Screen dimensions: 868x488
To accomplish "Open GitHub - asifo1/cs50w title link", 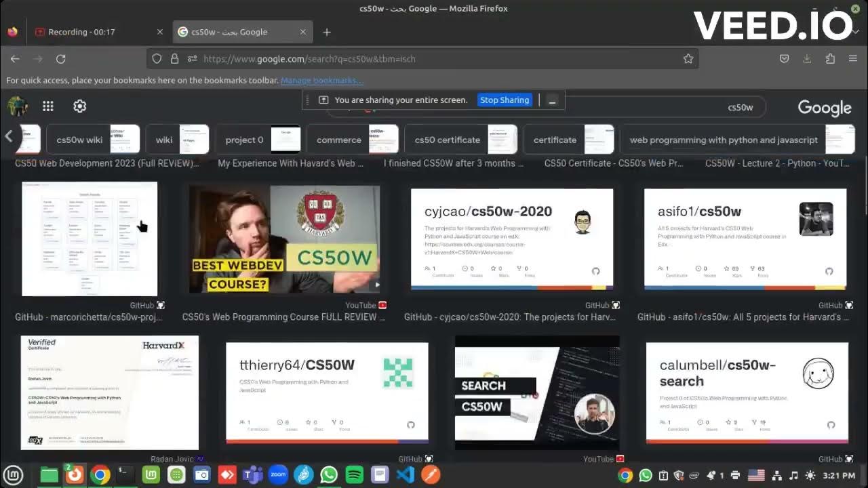I will click(x=743, y=317).
